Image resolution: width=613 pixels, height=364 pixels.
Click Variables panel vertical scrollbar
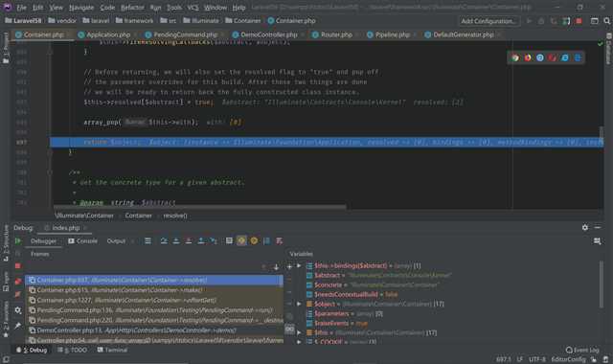click(x=601, y=284)
